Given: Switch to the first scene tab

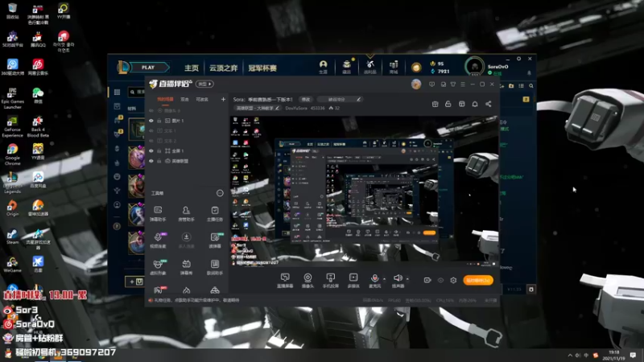Looking at the screenshot, I should coord(165,99).
